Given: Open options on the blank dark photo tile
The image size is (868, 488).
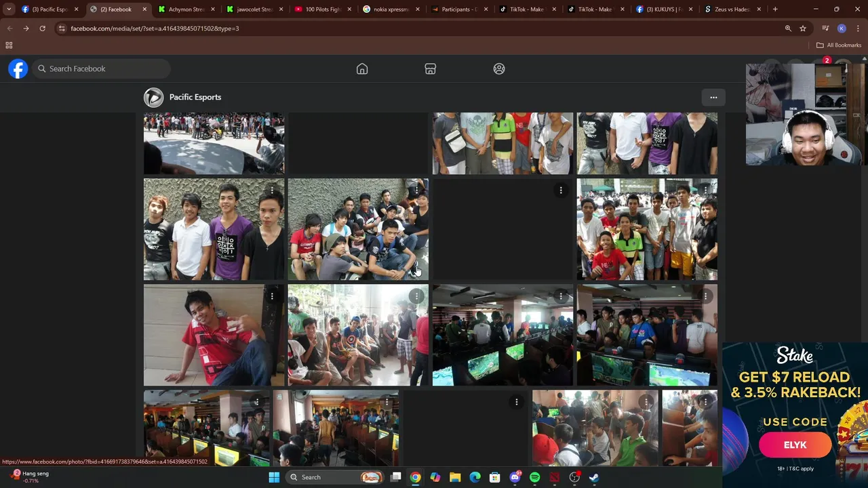Looking at the screenshot, I should tap(561, 190).
